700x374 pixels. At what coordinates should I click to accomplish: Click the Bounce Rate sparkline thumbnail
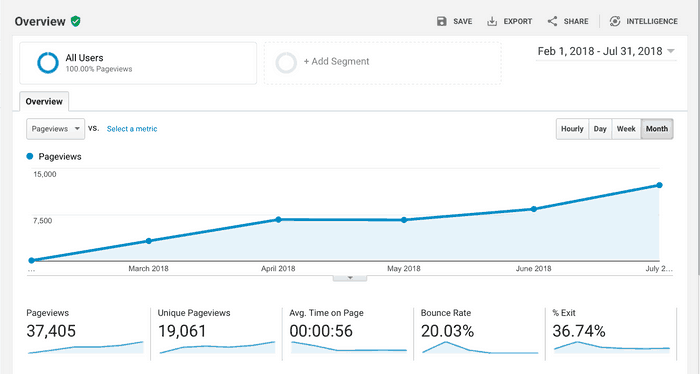(x=480, y=347)
